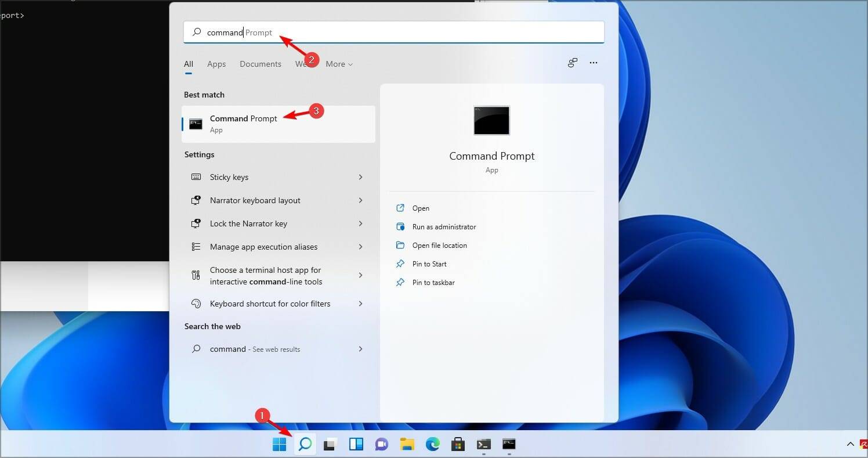Expand Lock the Narrator key chevron

(x=360, y=223)
